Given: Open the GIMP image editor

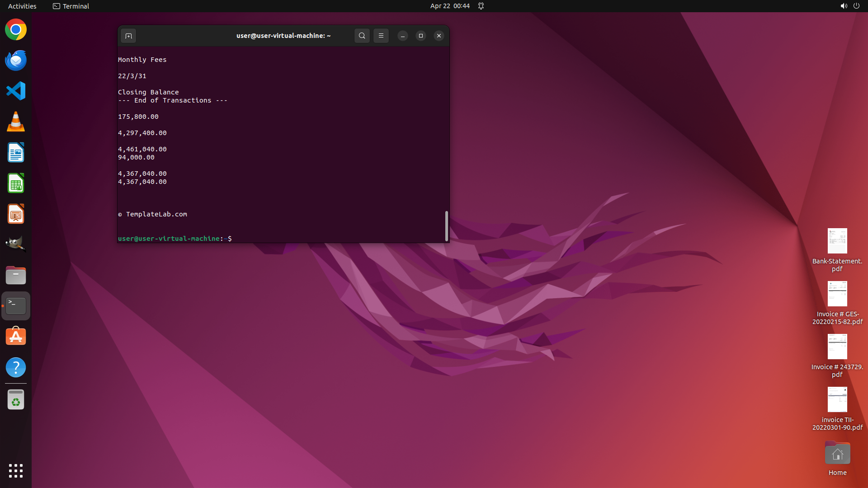Looking at the screenshot, I should 16,244.
